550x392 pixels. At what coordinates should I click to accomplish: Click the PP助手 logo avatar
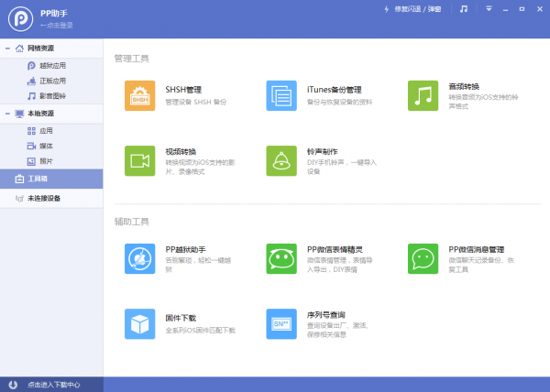tap(21, 19)
